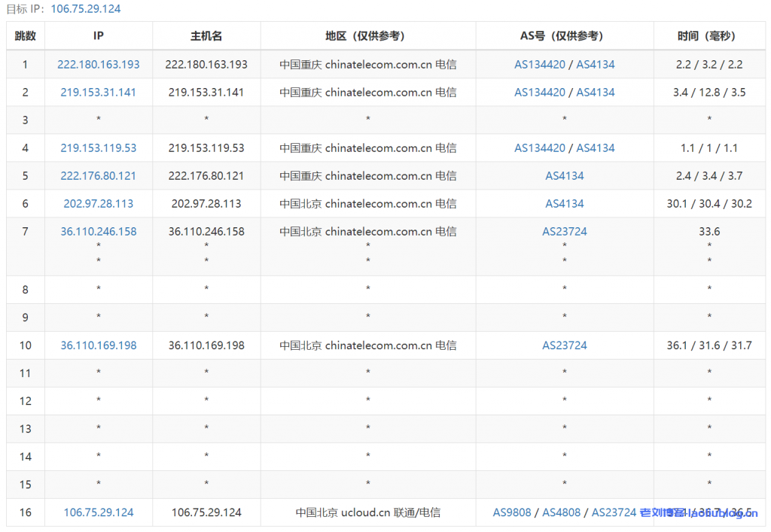Open AS23724 link in hop 10 row
This screenshot has width=771, height=532.
[565, 345]
